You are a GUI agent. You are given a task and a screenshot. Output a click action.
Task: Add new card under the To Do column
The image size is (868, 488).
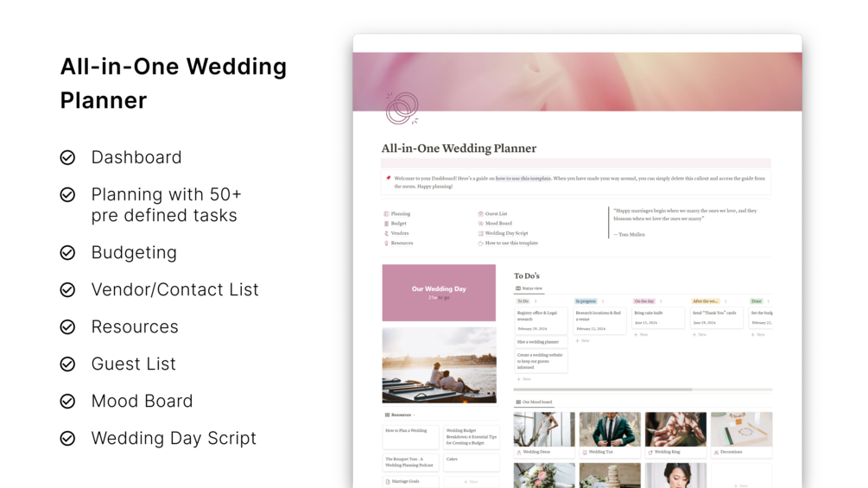(523, 379)
